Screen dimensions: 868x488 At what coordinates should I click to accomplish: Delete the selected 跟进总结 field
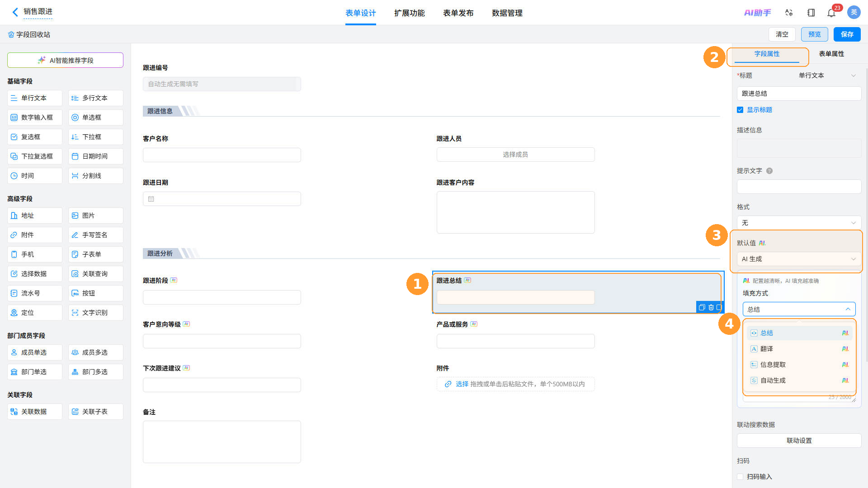pyautogui.click(x=711, y=307)
